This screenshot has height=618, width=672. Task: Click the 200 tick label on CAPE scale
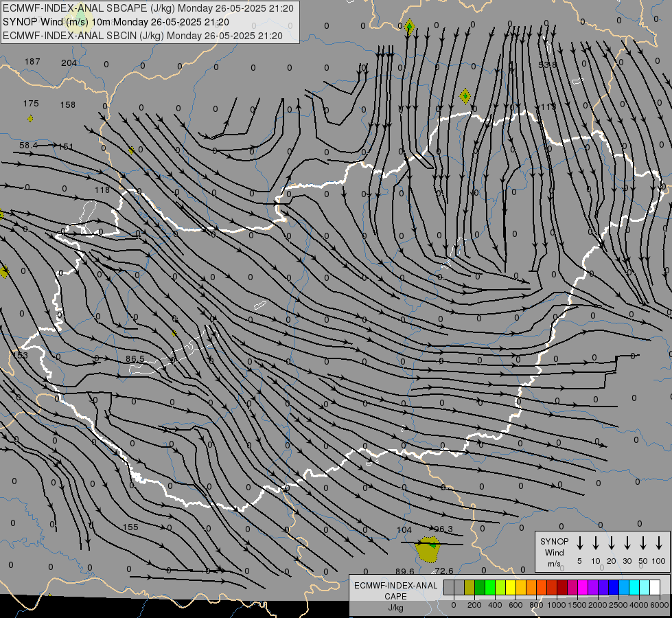[474, 605]
